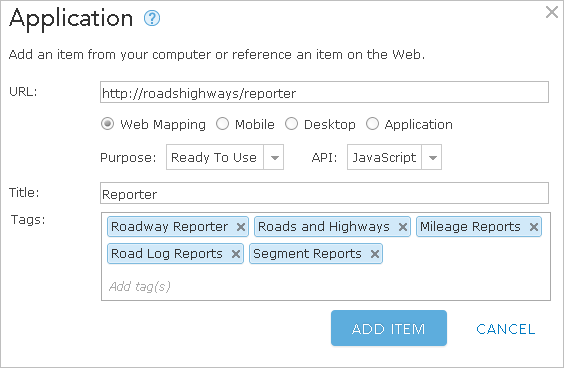The width and height of the screenshot is (564, 368).
Task: Click the ADD ITEM button
Action: point(389,328)
